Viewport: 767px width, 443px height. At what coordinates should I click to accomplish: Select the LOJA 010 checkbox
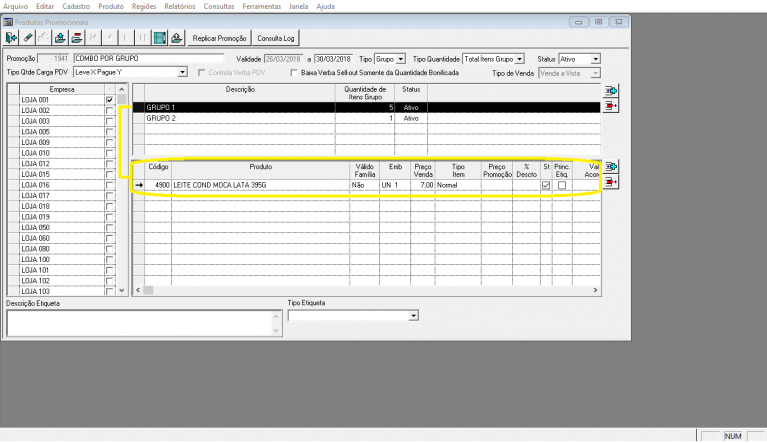[110, 153]
